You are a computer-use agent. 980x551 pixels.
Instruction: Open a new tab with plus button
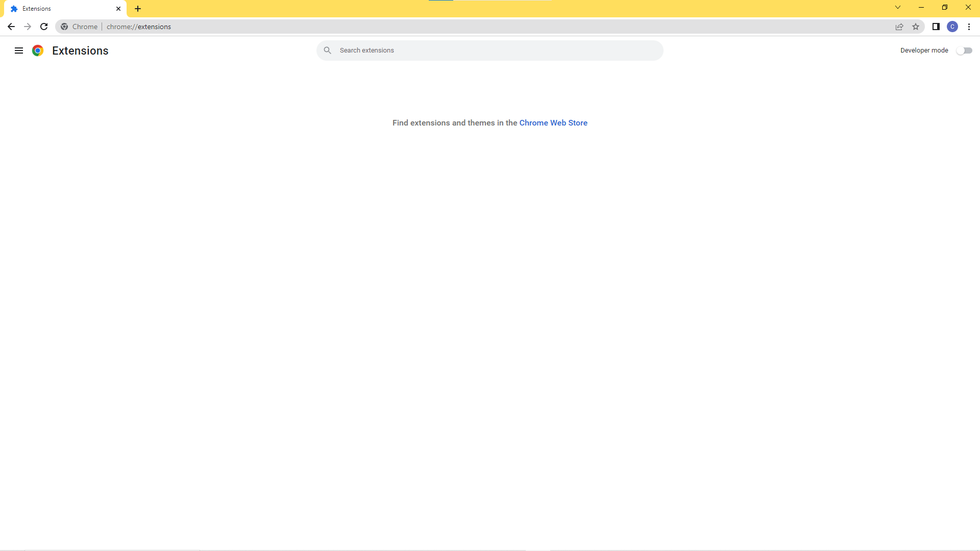coord(138,9)
